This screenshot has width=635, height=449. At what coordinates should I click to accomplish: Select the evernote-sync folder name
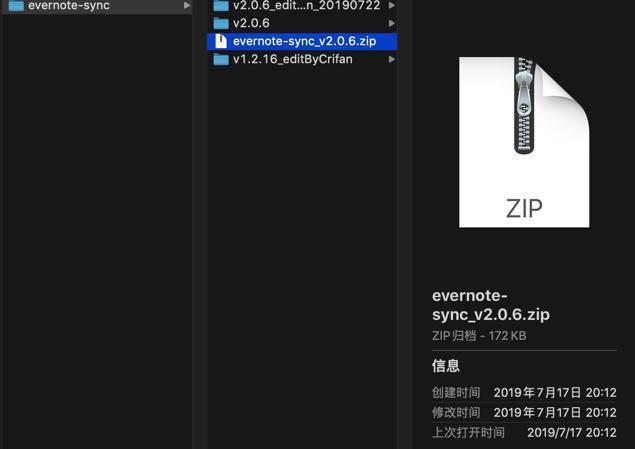[69, 5]
